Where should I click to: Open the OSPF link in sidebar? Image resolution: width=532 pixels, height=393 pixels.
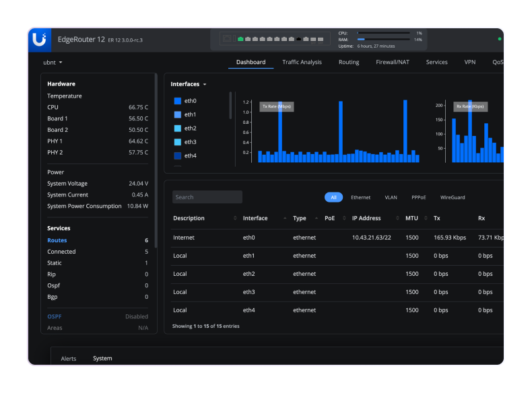tap(55, 317)
